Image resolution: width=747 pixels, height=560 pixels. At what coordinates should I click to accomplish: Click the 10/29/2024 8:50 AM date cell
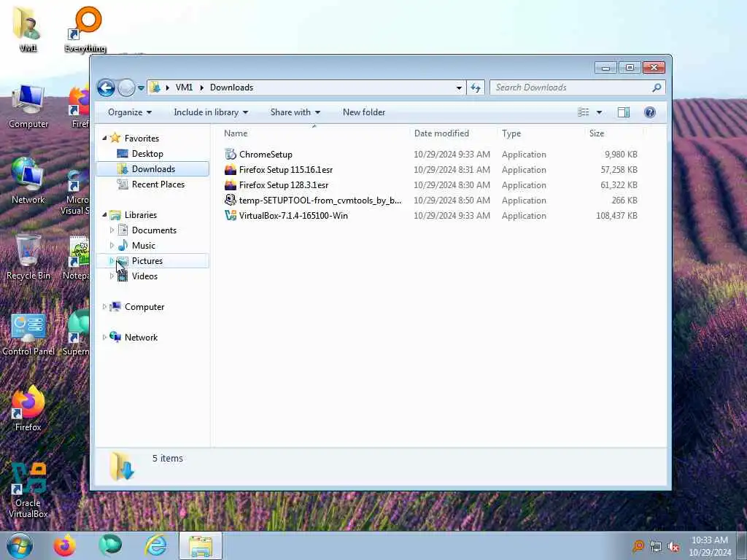click(x=452, y=201)
